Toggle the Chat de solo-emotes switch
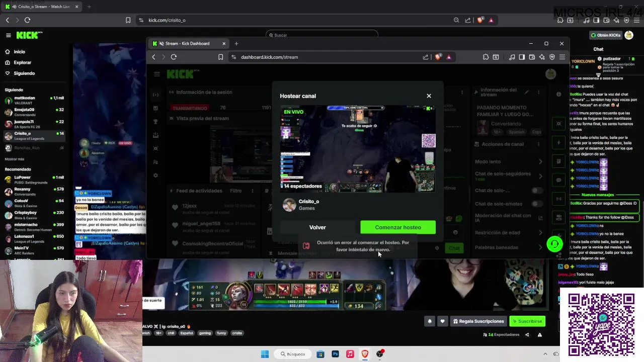 537,204
